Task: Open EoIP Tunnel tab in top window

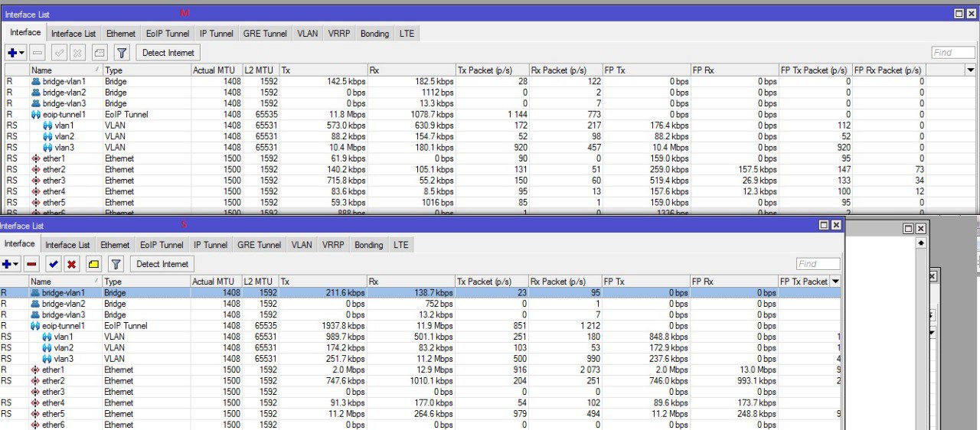Action: [x=168, y=34]
